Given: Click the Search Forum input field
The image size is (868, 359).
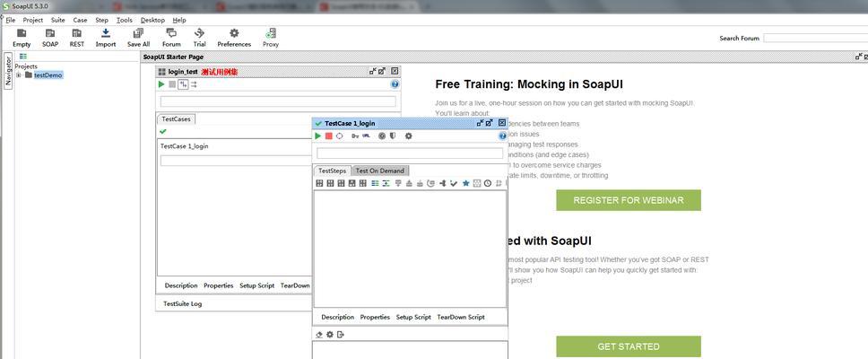Looking at the screenshot, I should pyautogui.click(x=815, y=39).
